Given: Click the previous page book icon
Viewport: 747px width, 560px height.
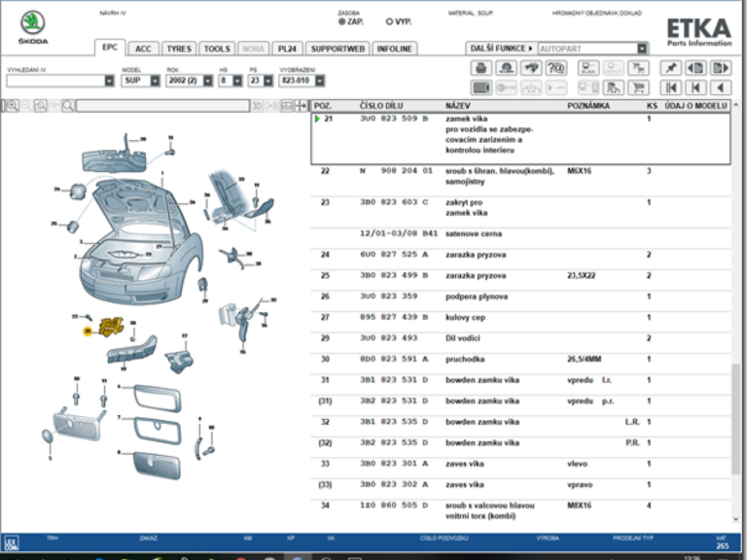Looking at the screenshot, I should (x=695, y=68).
